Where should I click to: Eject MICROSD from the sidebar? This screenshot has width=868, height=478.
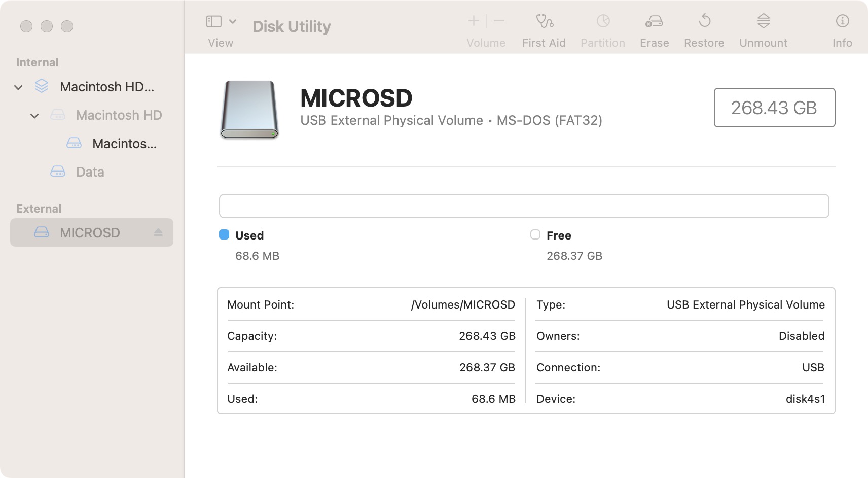tap(158, 232)
